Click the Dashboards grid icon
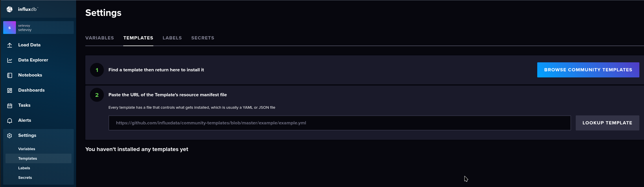The width and height of the screenshot is (644, 187). [10, 90]
